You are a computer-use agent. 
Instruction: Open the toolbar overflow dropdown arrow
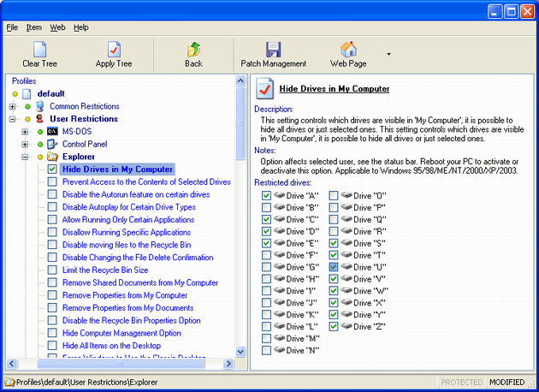(x=389, y=54)
